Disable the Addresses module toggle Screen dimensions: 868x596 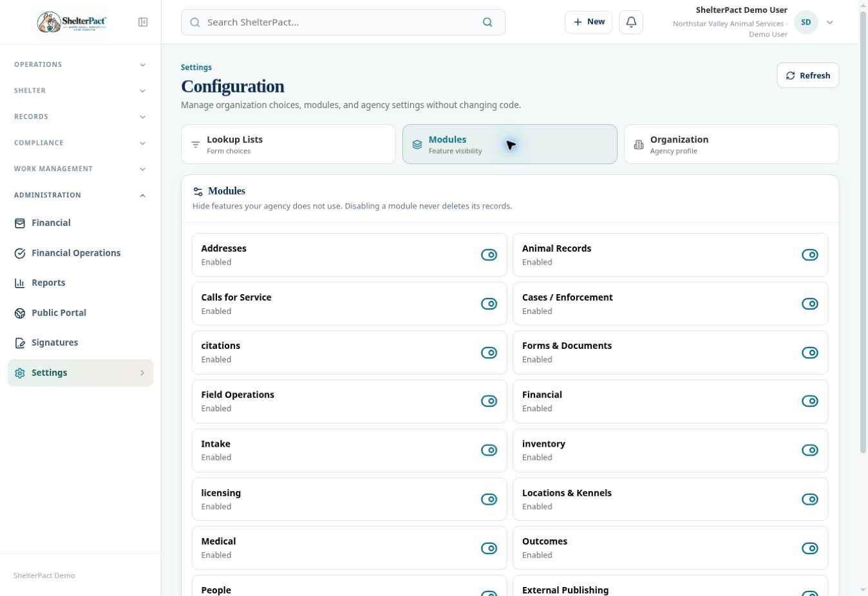click(x=489, y=255)
